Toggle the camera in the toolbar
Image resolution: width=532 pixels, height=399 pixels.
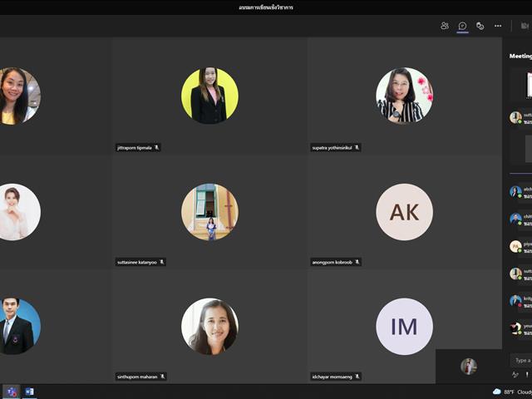click(525, 26)
